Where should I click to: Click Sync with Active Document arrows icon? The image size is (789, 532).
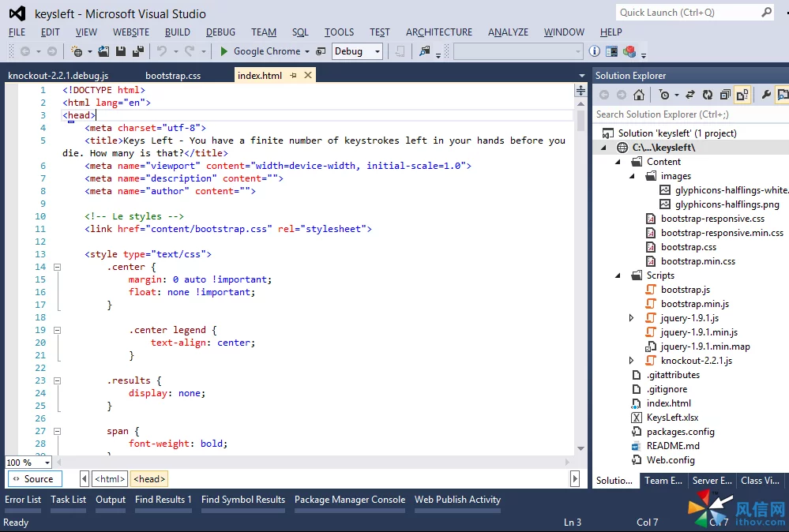tap(690, 95)
